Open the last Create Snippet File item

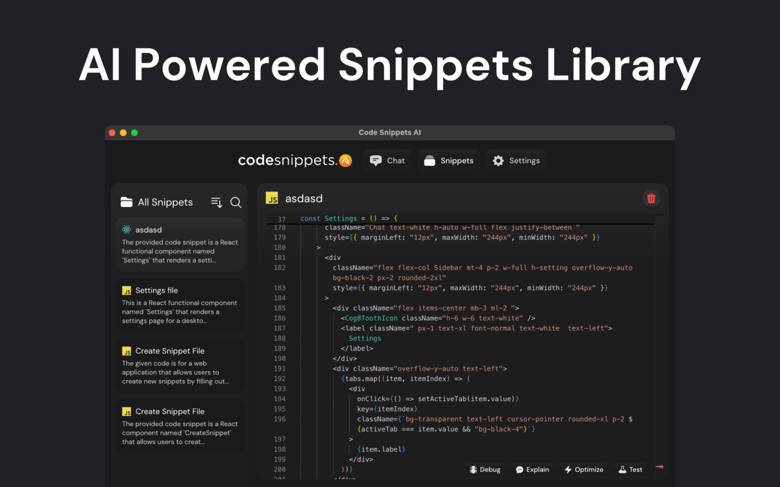tap(179, 426)
